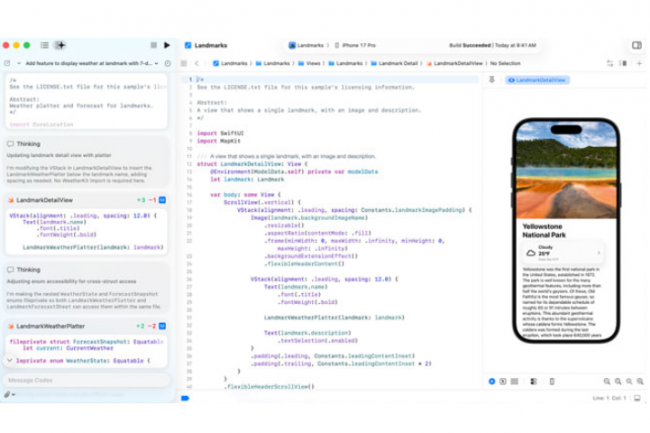Pin the LandmarkDetailView preview

coord(492,80)
